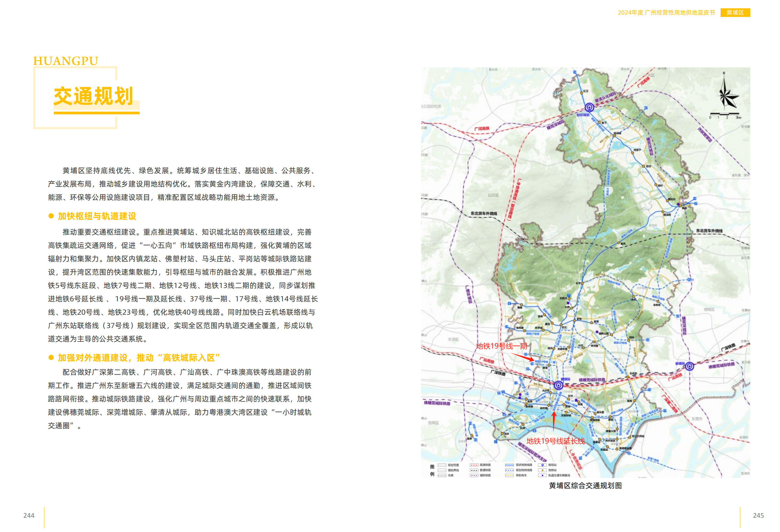
Task: Click the 黄埔区 yellow tag in header
Action: point(735,12)
